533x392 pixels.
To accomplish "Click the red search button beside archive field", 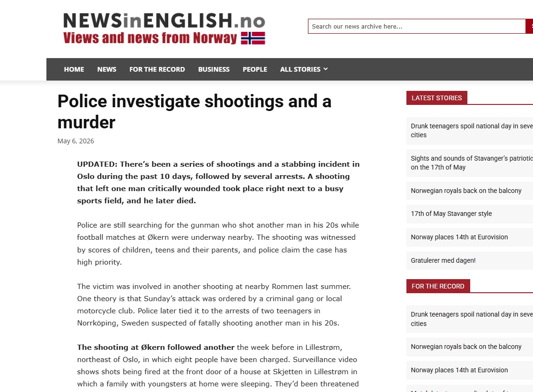I will (x=529, y=26).
